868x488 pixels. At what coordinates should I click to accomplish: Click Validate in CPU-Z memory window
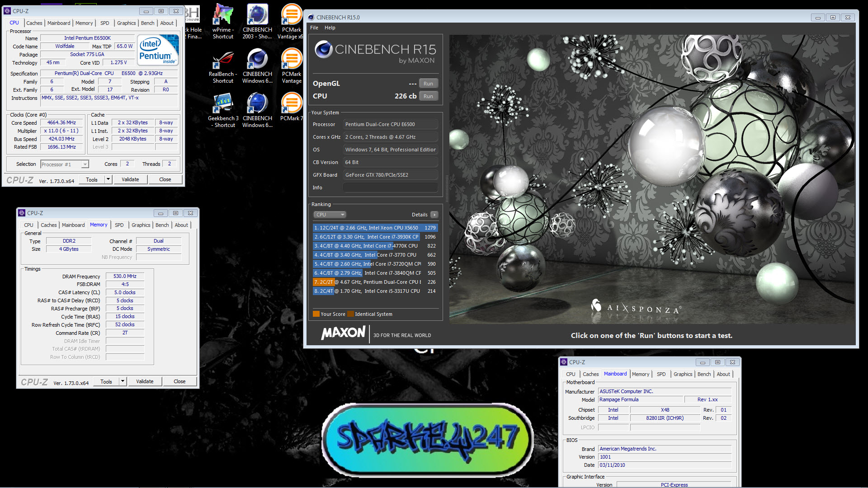tap(145, 381)
